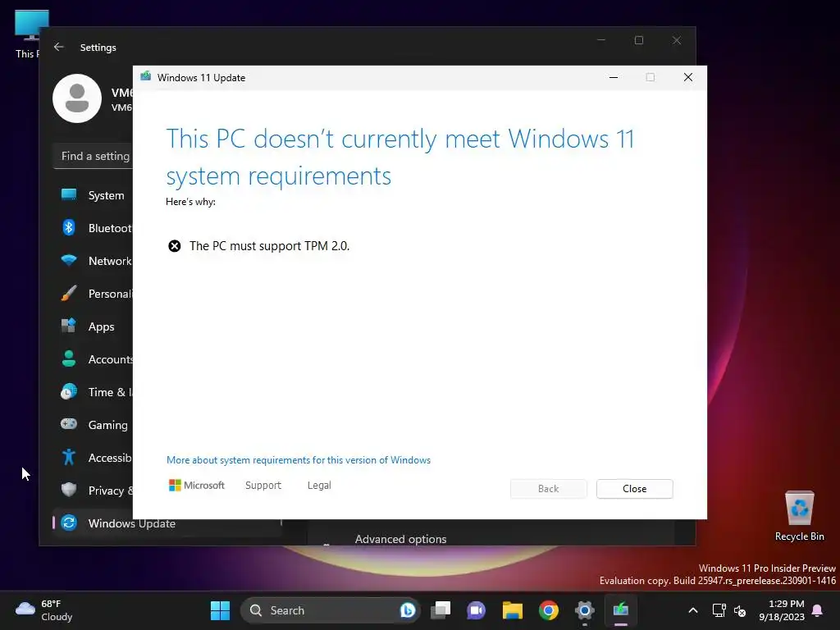Open muted volume tray icon
This screenshot has height=630, width=840.
[740, 610]
